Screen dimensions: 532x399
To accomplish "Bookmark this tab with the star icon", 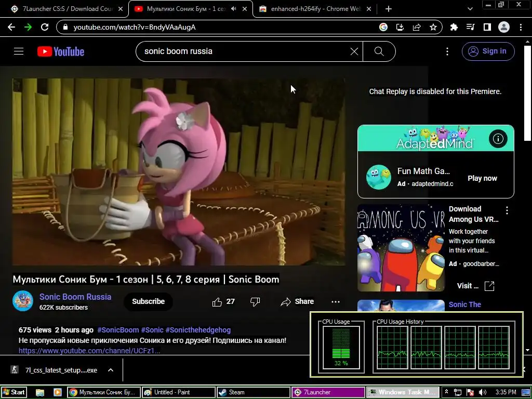I will coord(433,27).
